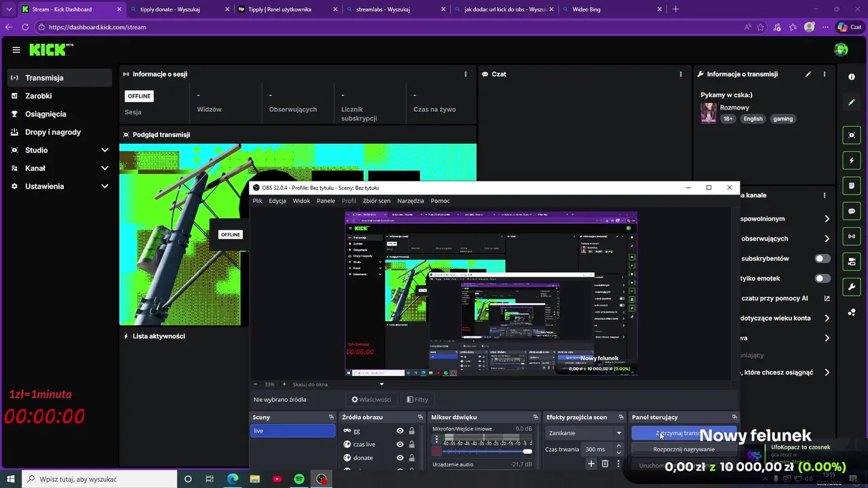Image resolution: width=868 pixels, height=488 pixels.
Task: Click the info icon in right rail
Action: coord(852,77)
